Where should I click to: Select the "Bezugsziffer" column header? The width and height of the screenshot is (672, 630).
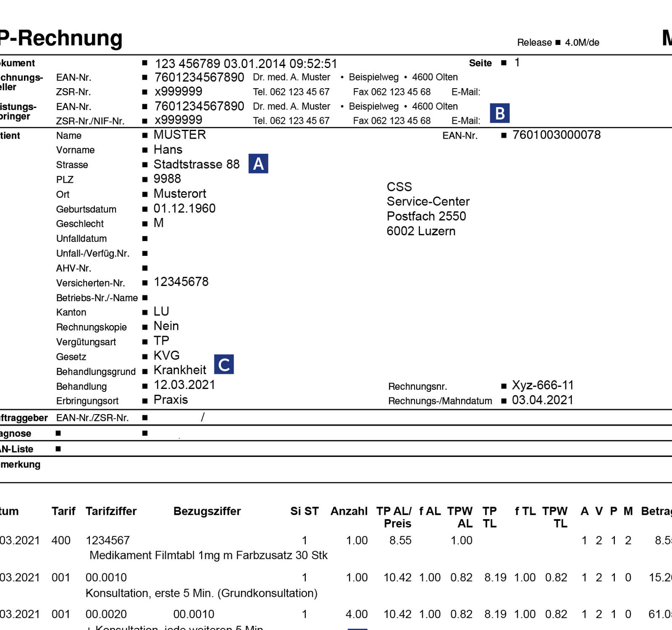pos(207,511)
